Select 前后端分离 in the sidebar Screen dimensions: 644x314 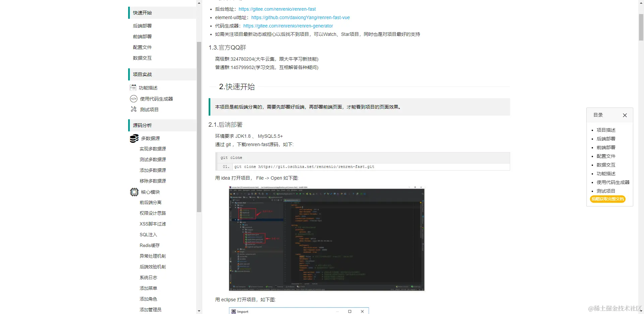(x=151, y=202)
